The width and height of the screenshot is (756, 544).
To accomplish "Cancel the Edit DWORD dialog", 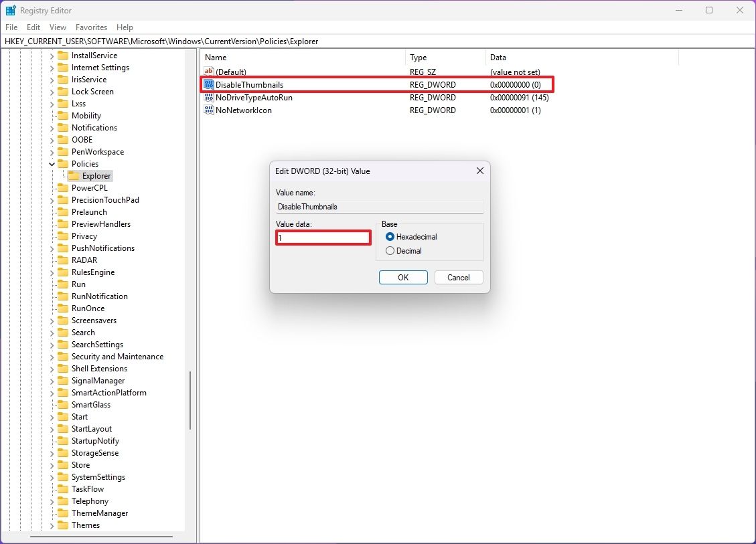I will [x=459, y=277].
